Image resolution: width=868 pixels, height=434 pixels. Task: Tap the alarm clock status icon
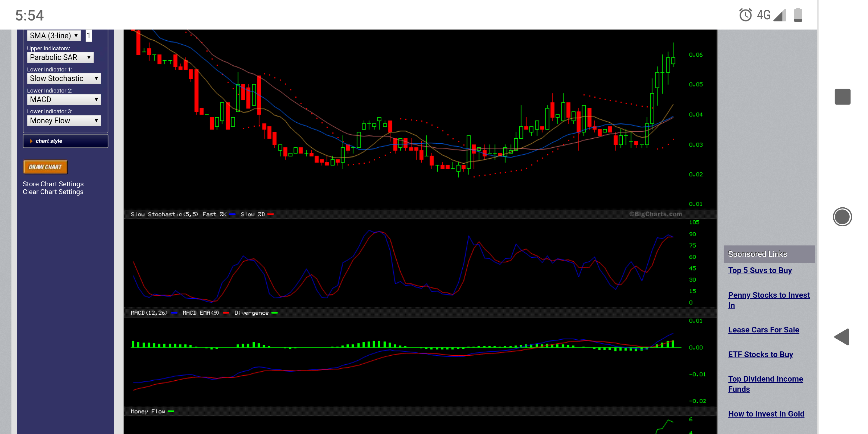(745, 15)
